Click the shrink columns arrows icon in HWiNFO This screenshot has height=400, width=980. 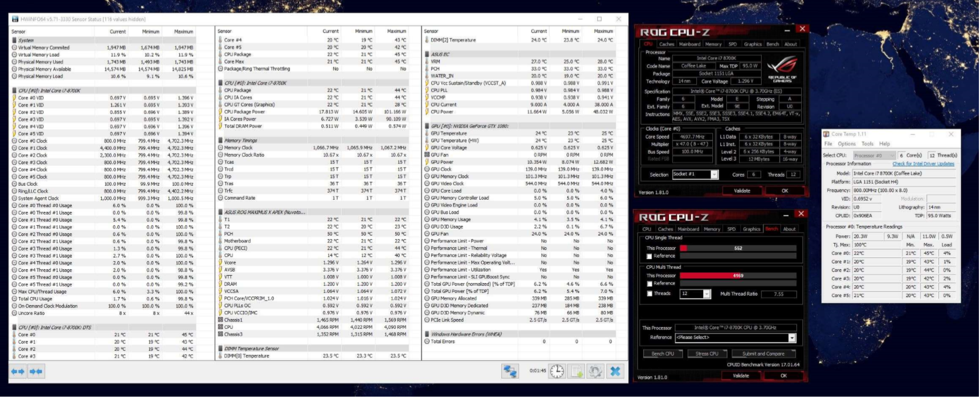tap(36, 371)
